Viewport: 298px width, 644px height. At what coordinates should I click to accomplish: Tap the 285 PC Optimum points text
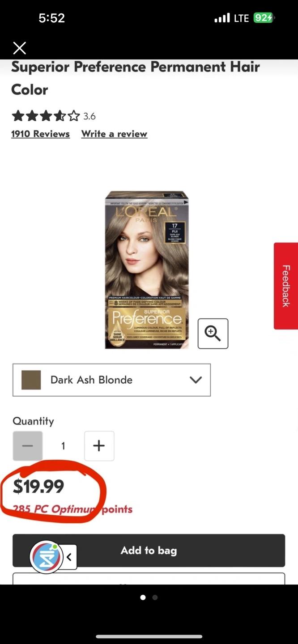click(x=72, y=509)
